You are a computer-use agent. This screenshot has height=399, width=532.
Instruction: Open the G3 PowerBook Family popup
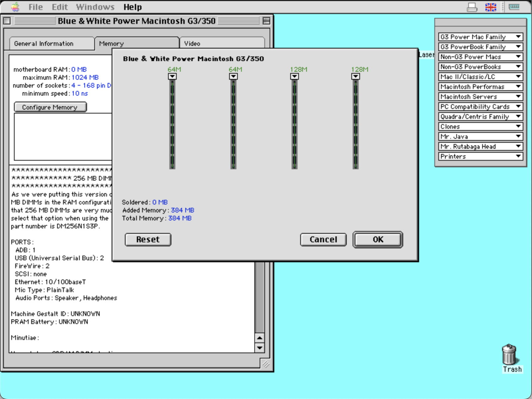tap(481, 47)
